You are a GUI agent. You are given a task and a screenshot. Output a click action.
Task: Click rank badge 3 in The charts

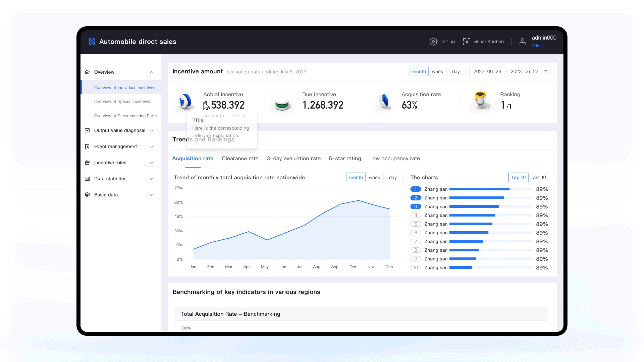(416, 206)
